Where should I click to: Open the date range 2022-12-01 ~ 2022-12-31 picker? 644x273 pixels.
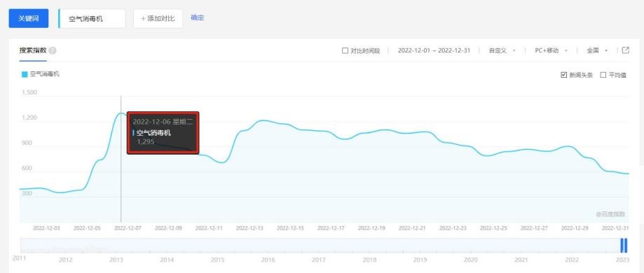point(434,50)
